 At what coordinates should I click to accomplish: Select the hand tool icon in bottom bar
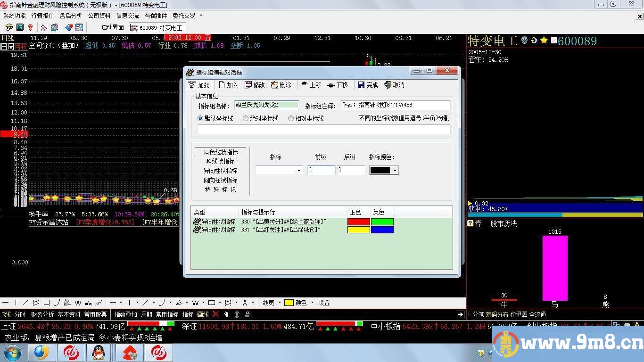click(227, 314)
